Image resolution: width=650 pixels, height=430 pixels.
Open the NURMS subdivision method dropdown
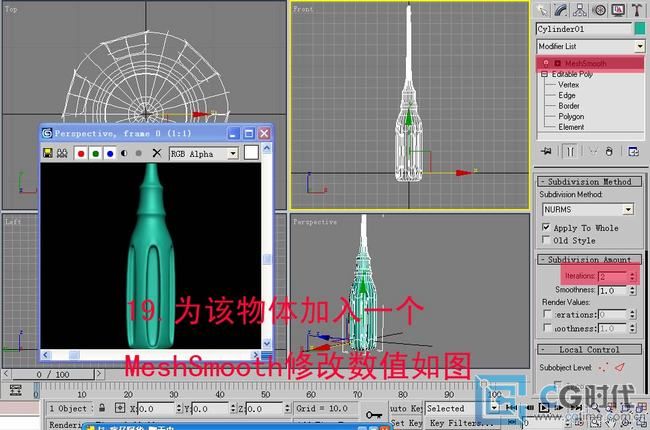588,209
